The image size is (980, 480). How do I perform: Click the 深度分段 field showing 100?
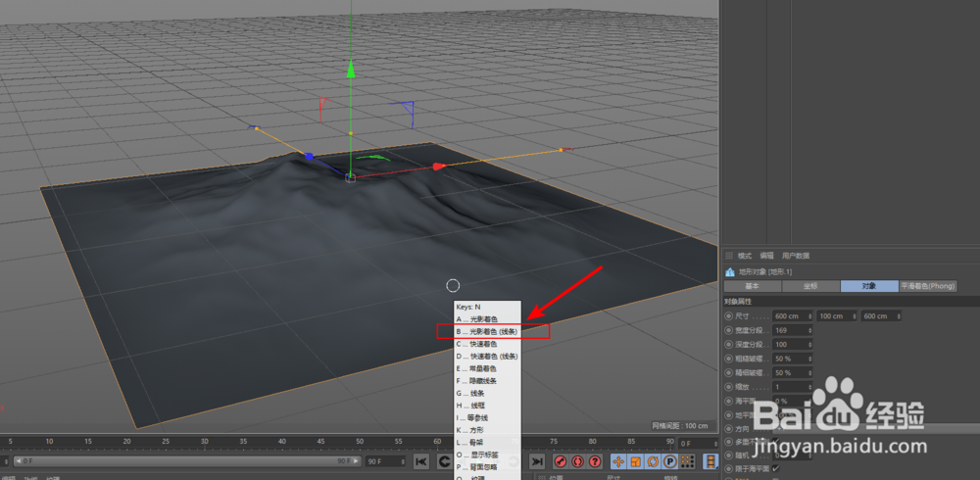[x=793, y=345]
